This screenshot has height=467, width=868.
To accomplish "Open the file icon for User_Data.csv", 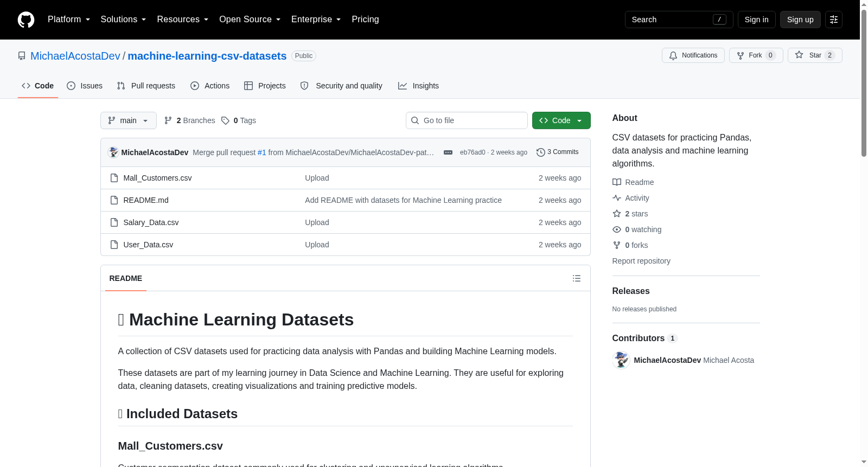I will point(114,245).
